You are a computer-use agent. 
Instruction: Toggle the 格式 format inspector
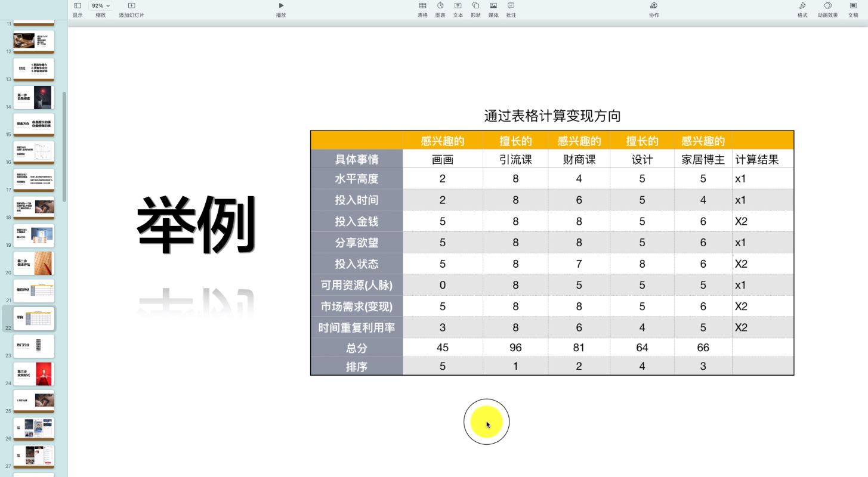[802, 6]
